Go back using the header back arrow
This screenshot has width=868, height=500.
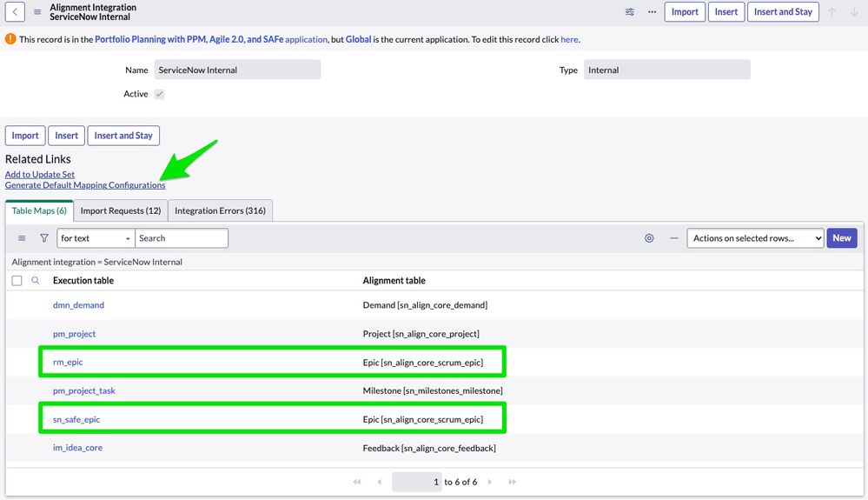(x=15, y=11)
